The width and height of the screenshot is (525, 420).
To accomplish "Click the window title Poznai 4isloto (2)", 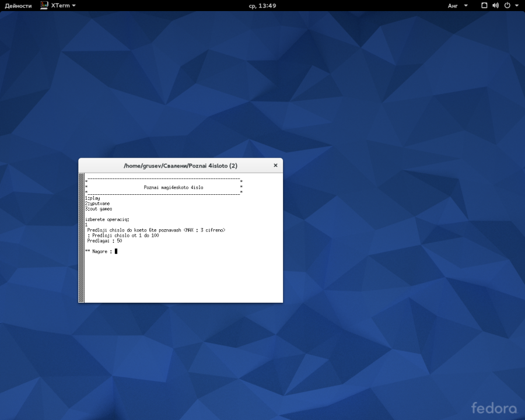I will (x=180, y=166).
